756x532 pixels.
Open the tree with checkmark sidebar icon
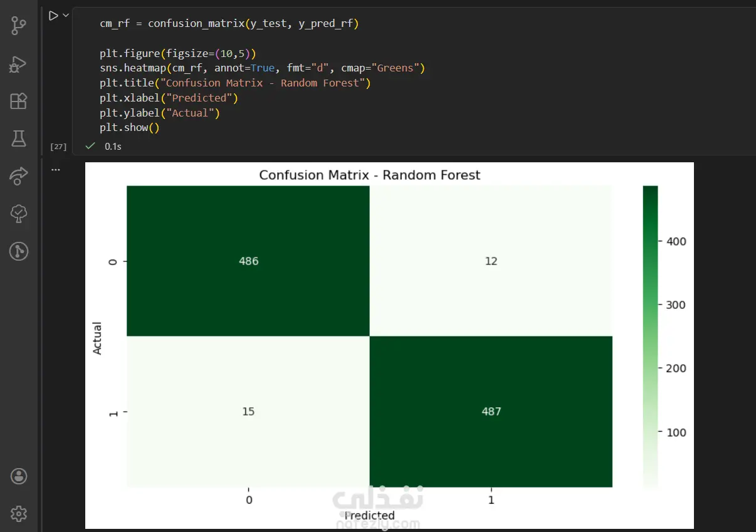click(19, 214)
